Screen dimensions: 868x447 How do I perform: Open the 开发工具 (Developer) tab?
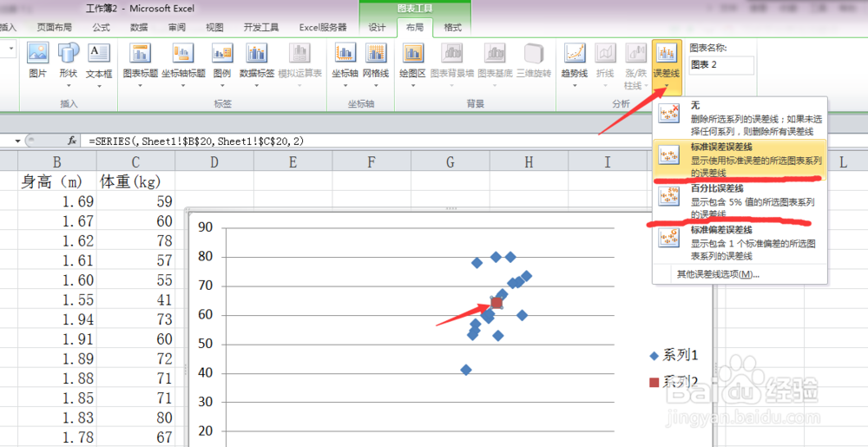point(261,28)
